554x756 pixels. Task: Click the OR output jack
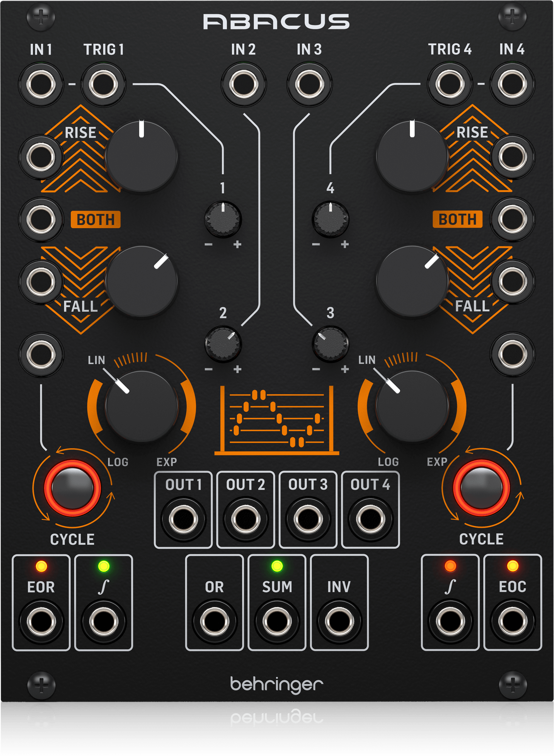214,621
